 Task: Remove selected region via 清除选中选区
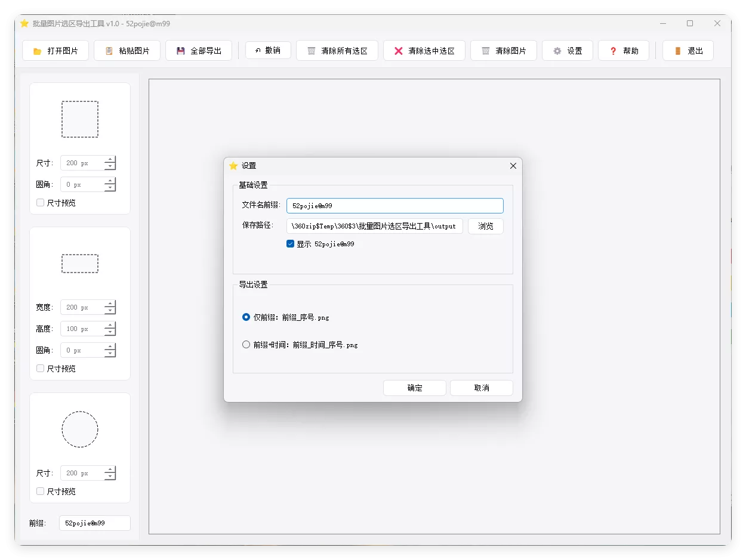coord(424,50)
